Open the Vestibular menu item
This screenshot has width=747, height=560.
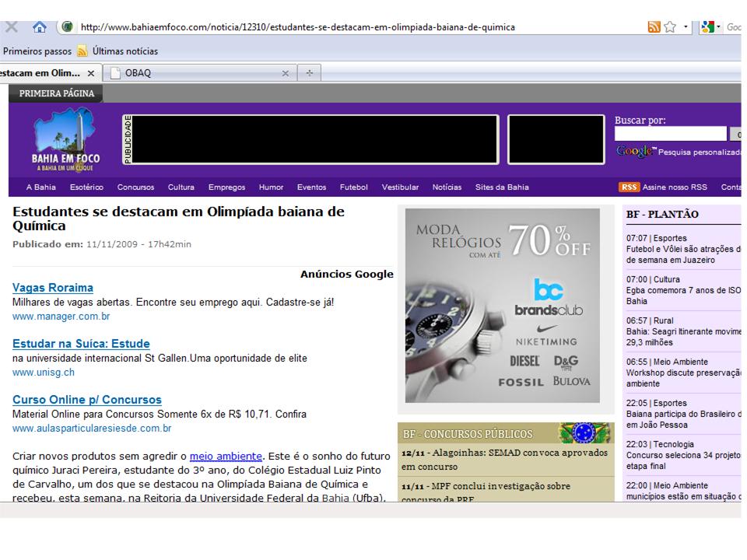(400, 187)
